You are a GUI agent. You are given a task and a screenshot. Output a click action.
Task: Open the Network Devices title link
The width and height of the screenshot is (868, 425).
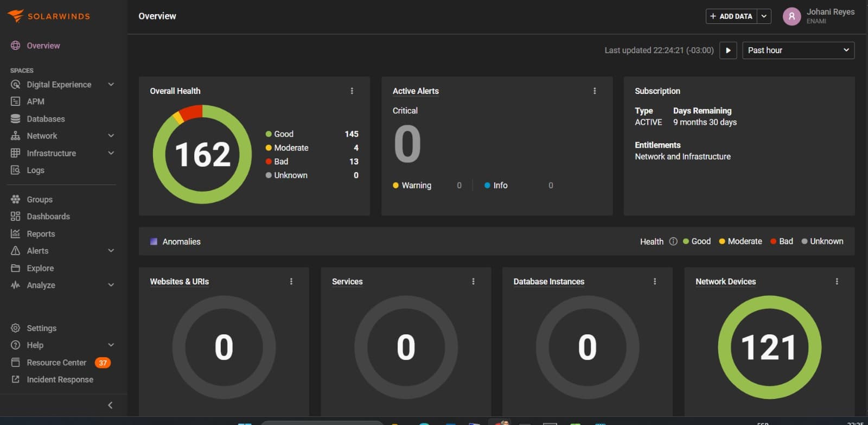(x=725, y=281)
